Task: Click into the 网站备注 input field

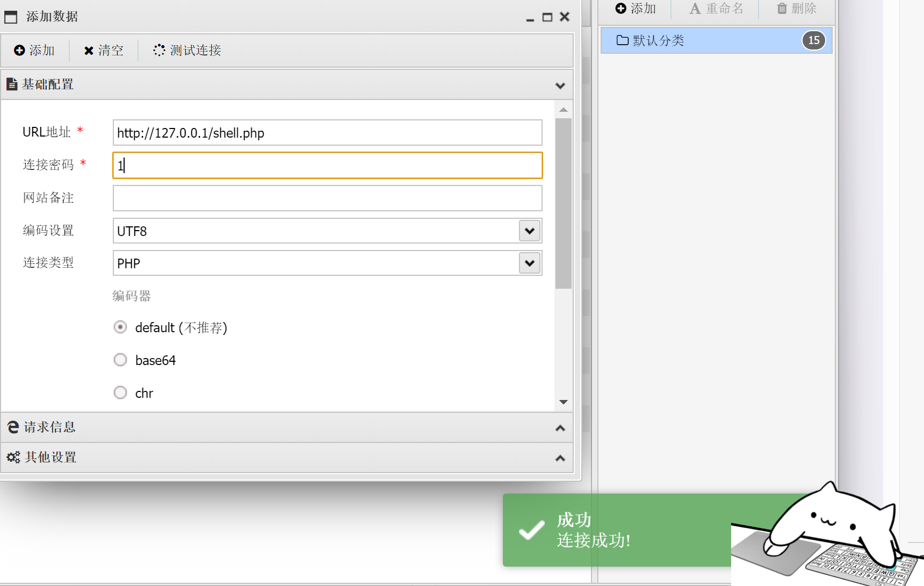Action: [x=328, y=198]
